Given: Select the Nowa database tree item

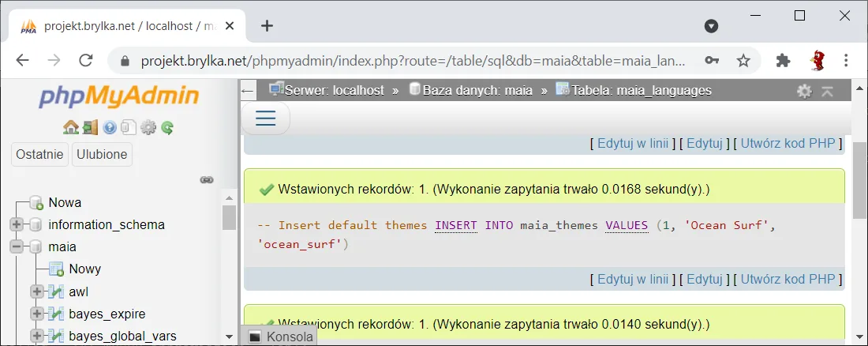Looking at the screenshot, I should pos(65,202).
